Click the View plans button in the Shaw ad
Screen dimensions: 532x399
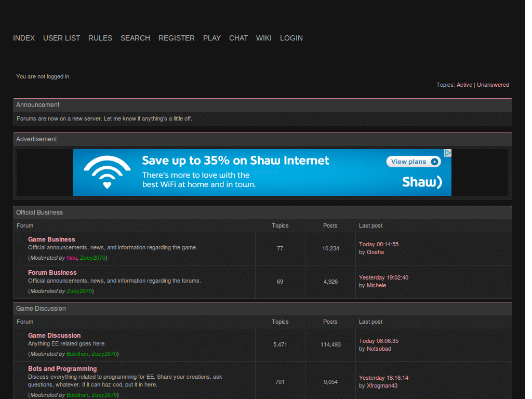(x=413, y=162)
